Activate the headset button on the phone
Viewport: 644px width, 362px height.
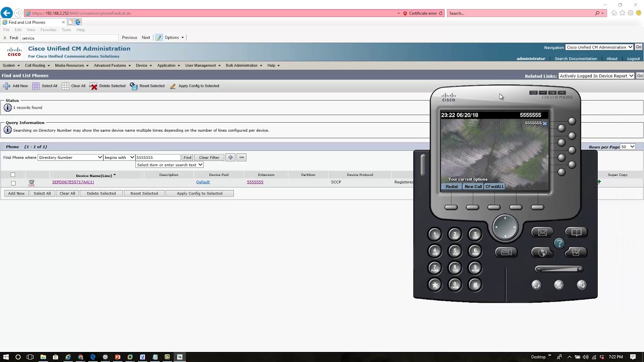coord(536,285)
